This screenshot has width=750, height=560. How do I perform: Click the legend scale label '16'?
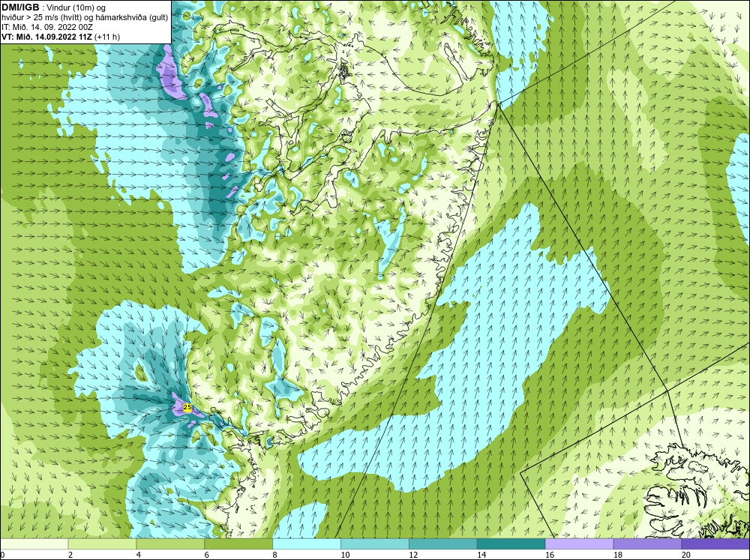tap(550, 555)
